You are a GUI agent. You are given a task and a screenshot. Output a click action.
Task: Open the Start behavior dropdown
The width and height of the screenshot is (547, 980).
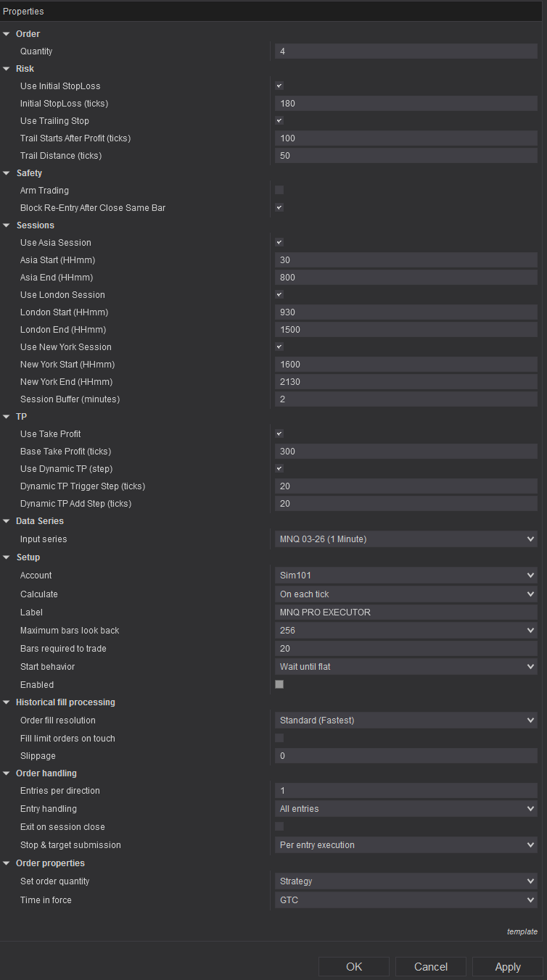click(x=406, y=667)
